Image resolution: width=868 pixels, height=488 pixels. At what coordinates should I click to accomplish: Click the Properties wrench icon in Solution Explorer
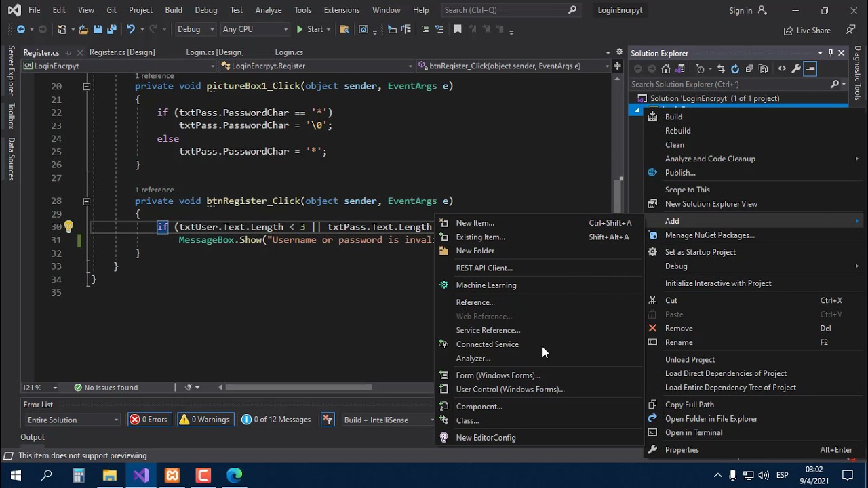[x=796, y=68]
